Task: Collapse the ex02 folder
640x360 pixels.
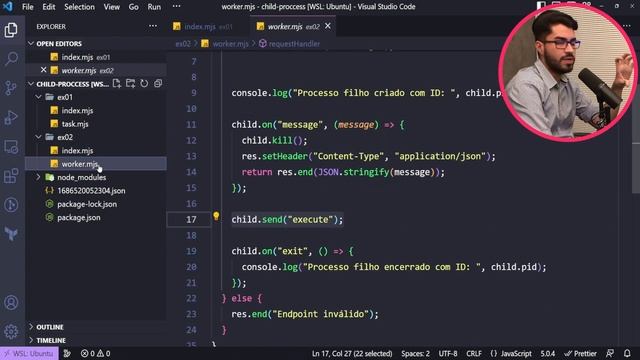Action: [x=38, y=137]
